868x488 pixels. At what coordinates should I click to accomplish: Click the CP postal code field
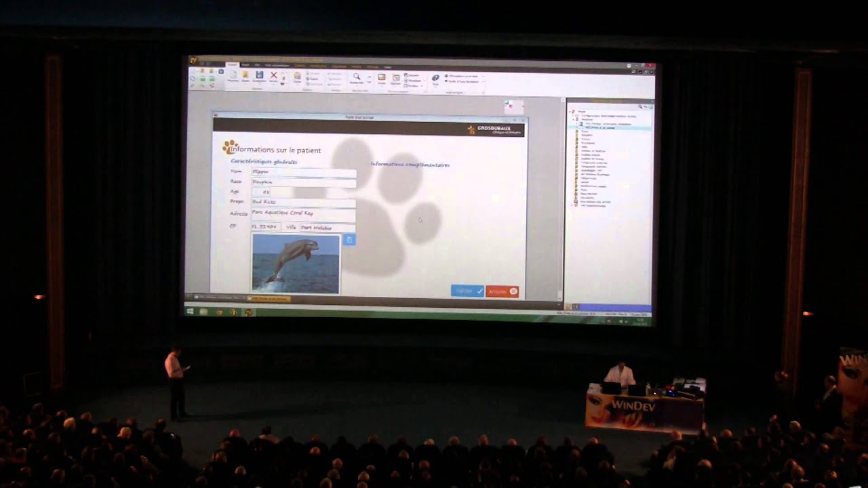click(x=266, y=226)
